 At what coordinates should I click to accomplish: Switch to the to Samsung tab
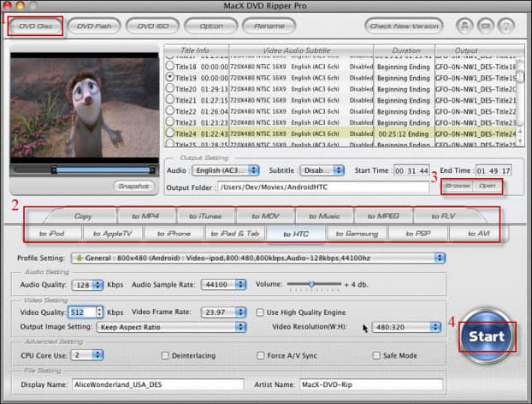click(357, 234)
